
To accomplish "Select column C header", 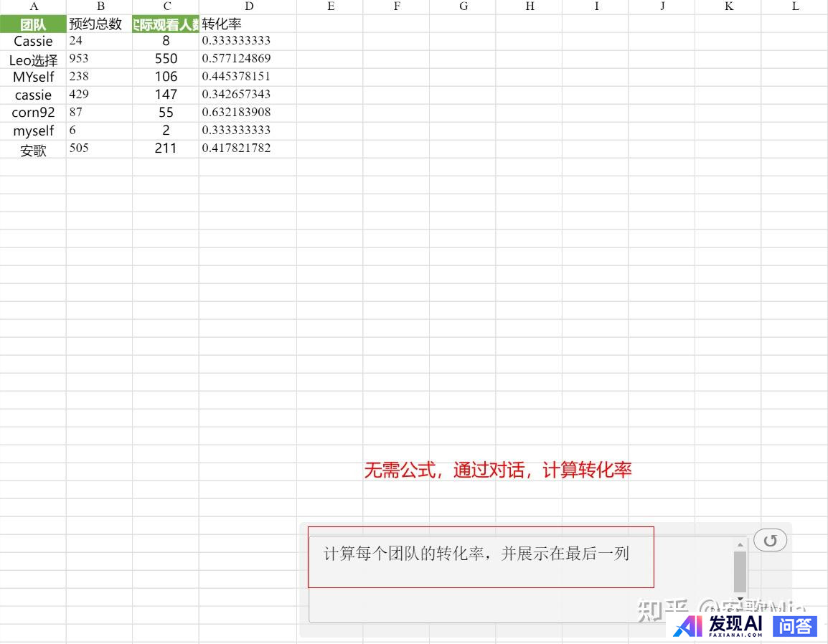I will [x=166, y=6].
